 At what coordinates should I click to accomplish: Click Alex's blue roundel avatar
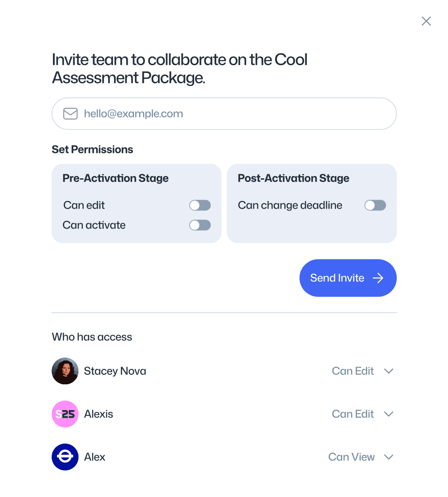[65, 457]
